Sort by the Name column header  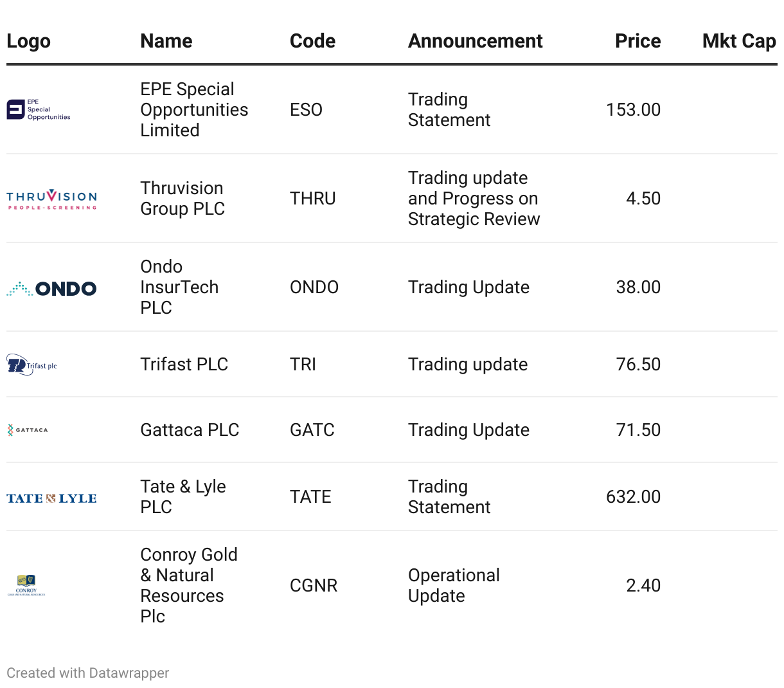click(x=166, y=41)
